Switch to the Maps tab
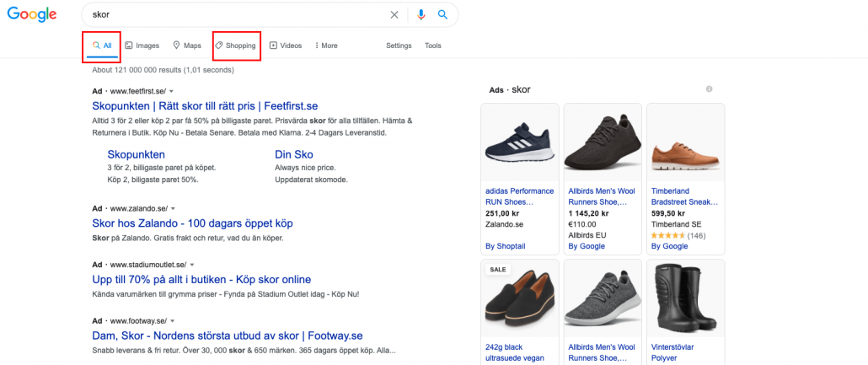Viewport: 868px width, 365px height. point(187,46)
